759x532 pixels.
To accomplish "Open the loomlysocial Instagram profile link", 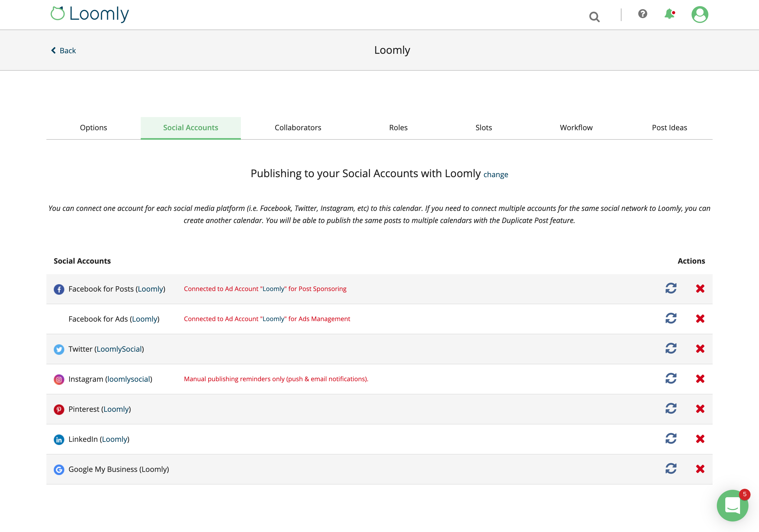I will (129, 379).
